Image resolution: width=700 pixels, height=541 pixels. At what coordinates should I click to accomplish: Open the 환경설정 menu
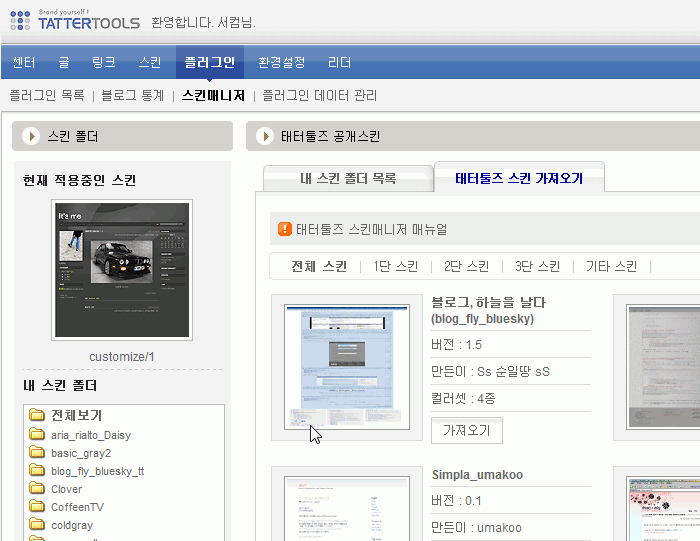[281, 62]
